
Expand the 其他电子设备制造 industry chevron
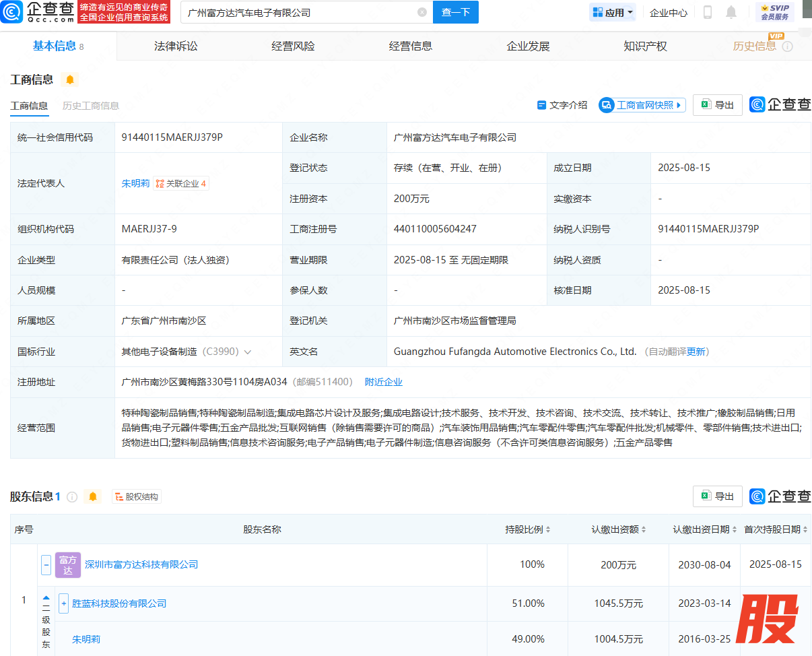pos(248,352)
